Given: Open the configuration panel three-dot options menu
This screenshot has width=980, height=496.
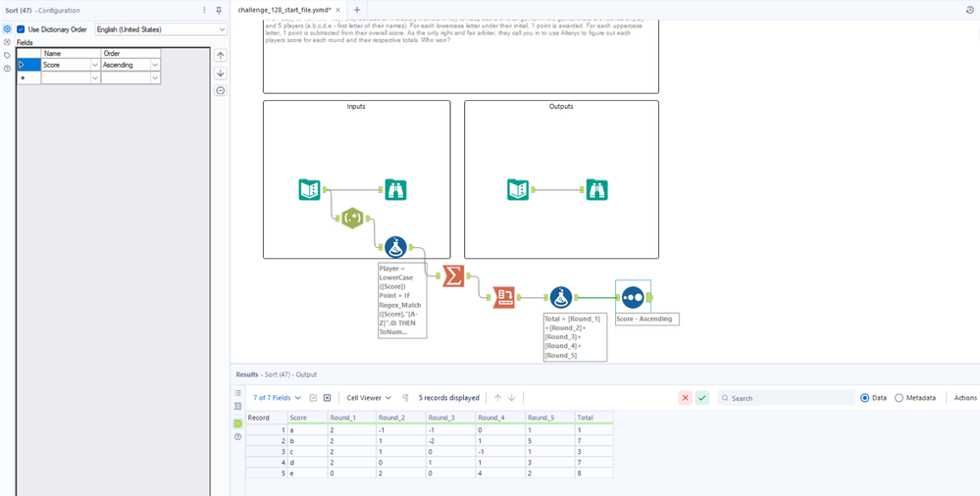Looking at the screenshot, I should (x=204, y=10).
